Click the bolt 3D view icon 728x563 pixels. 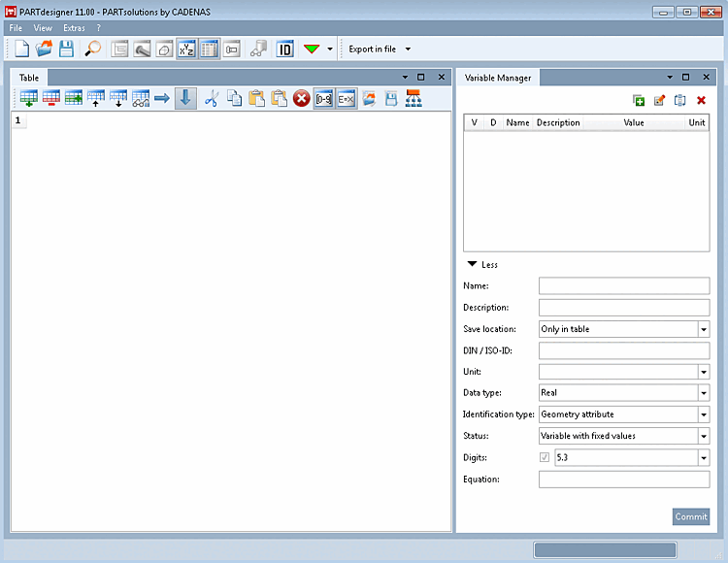(x=142, y=49)
